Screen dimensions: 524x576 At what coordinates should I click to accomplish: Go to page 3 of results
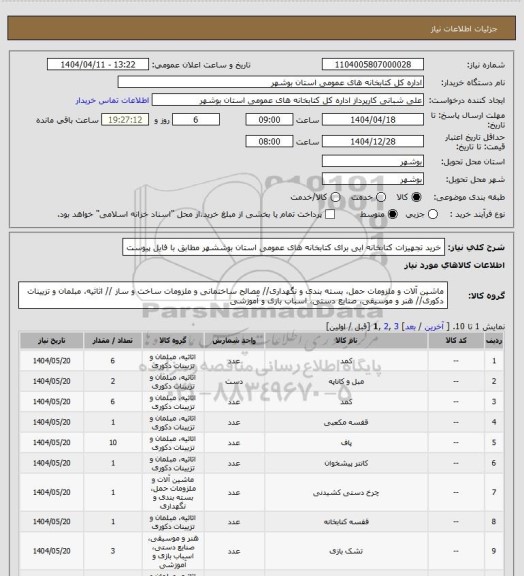pos(396,327)
